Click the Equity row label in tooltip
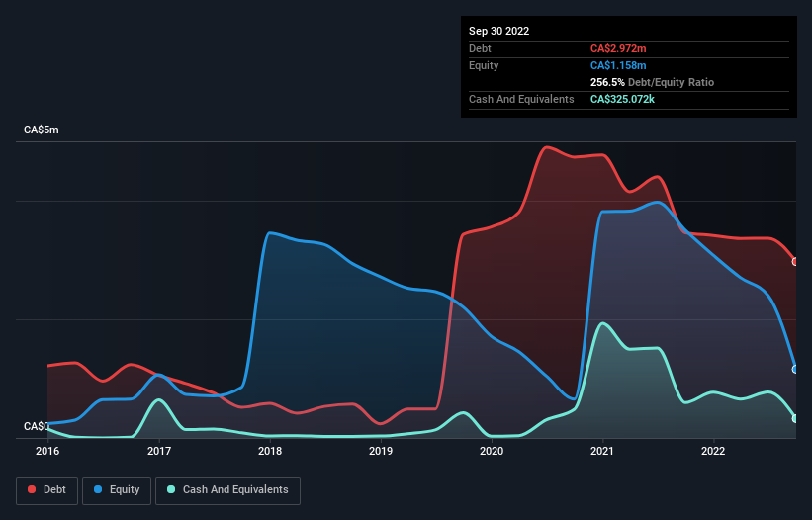Viewport: 812px width, 520px height. pyautogui.click(x=484, y=65)
